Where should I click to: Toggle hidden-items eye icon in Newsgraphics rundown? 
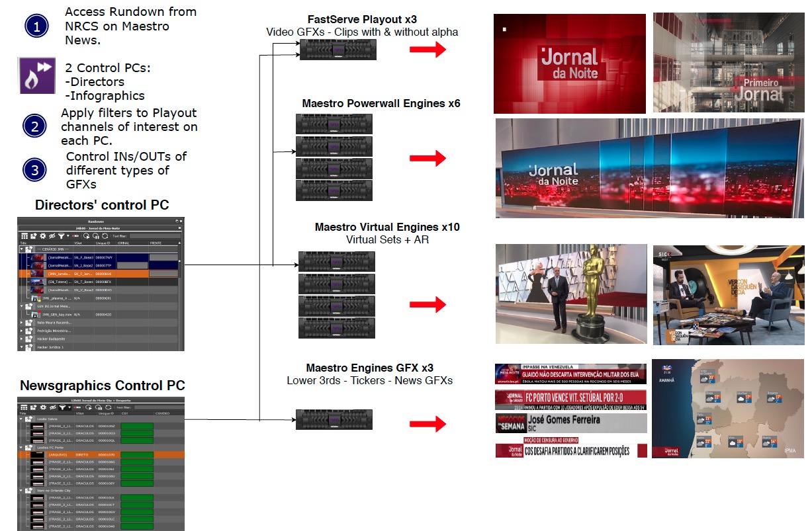point(53,407)
